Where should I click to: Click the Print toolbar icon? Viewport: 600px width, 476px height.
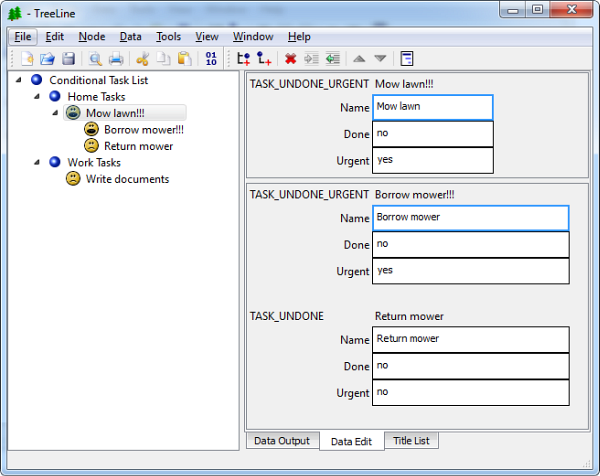pyautogui.click(x=116, y=59)
